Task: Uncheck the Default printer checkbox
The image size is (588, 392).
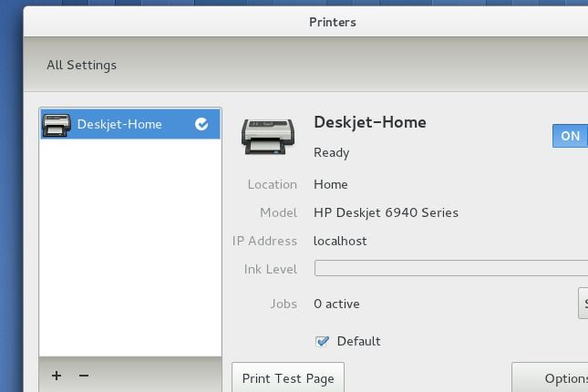Action: coord(322,341)
